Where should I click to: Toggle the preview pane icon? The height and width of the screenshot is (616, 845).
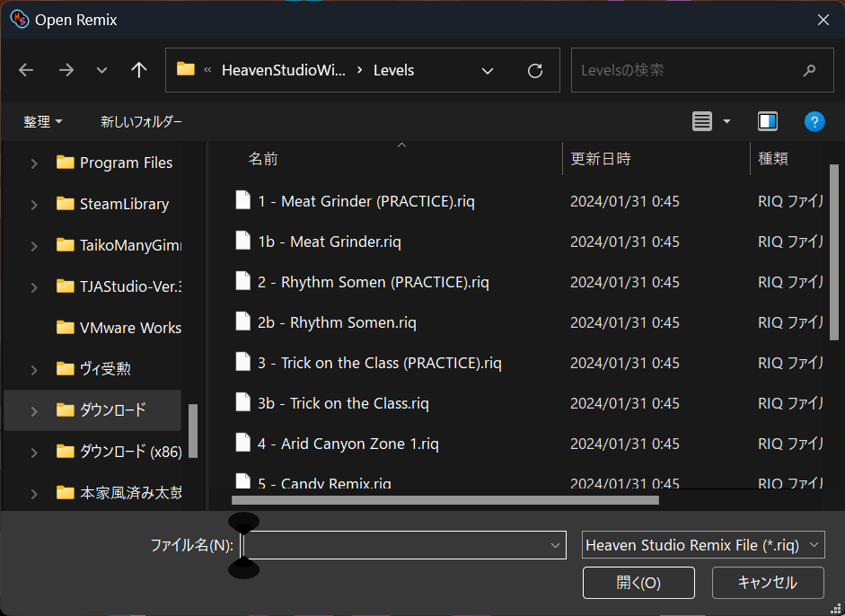click(x=768, y=121)
